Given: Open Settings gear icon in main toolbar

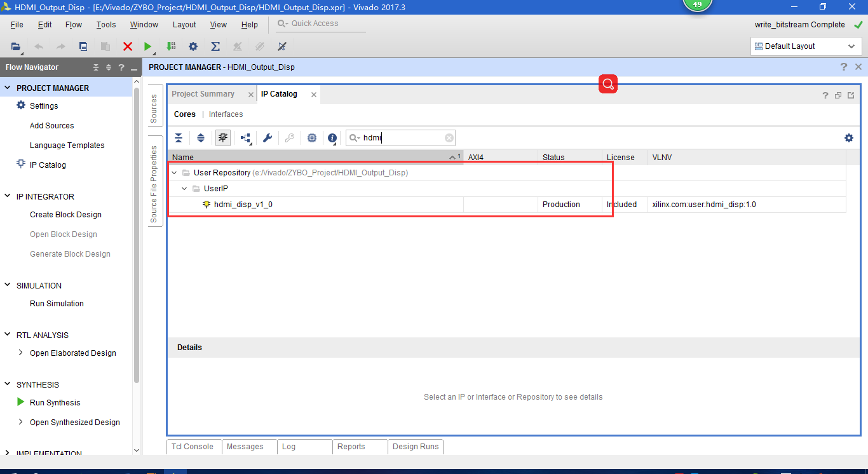Looking at the screenshot, I should click(193, 46).
